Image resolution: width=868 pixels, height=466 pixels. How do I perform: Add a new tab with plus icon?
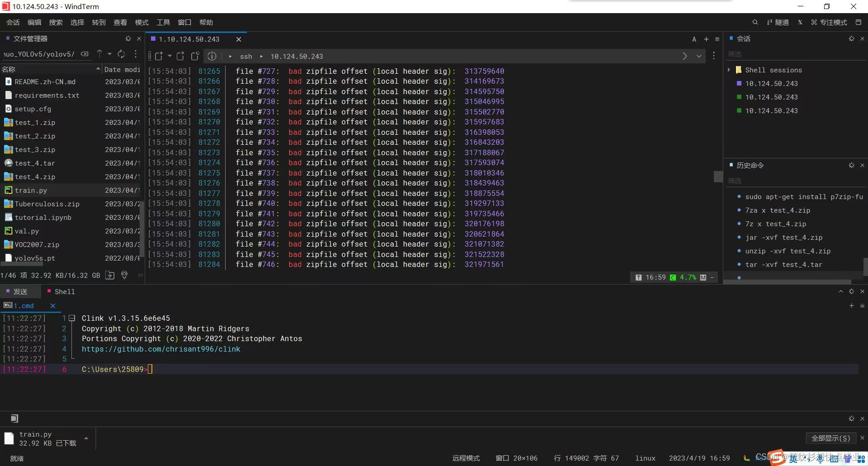point(706,39)
